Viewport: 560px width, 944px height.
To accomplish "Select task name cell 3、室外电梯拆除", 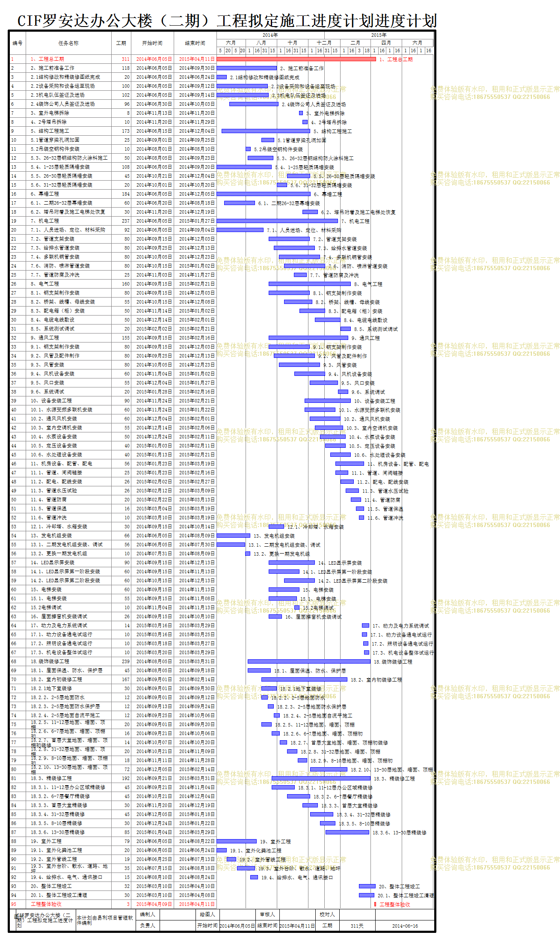I will coord(68,113).
